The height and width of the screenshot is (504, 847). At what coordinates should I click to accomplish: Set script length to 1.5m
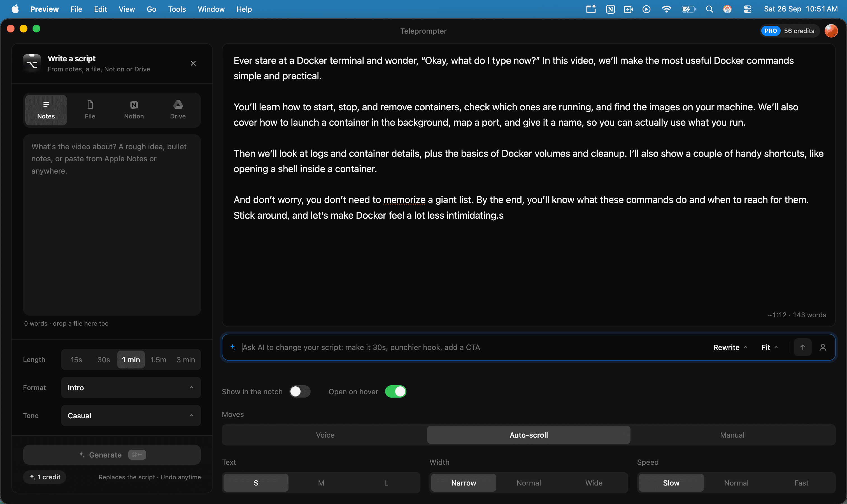tap(158, 359)
